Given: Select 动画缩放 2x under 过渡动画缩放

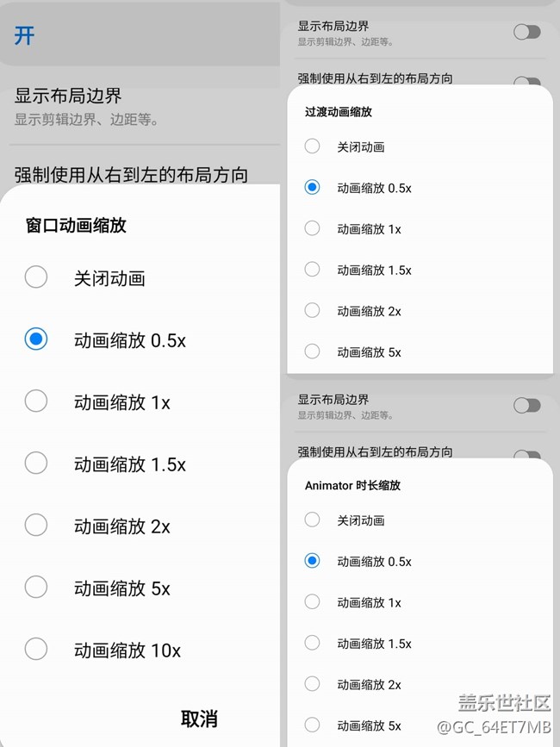Looking at the screenshot, I should (x=313, y=310).
